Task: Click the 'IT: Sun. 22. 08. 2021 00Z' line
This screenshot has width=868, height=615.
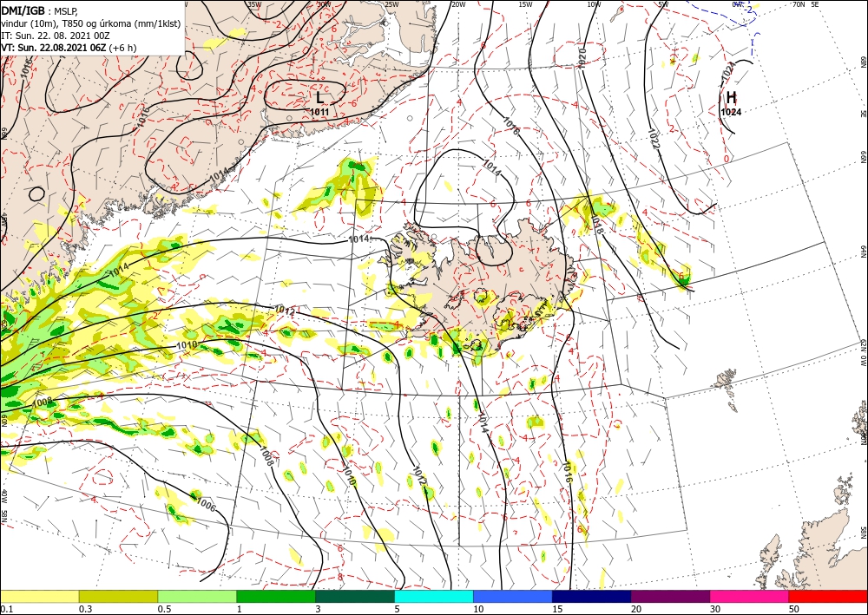Action: point(56,36)
